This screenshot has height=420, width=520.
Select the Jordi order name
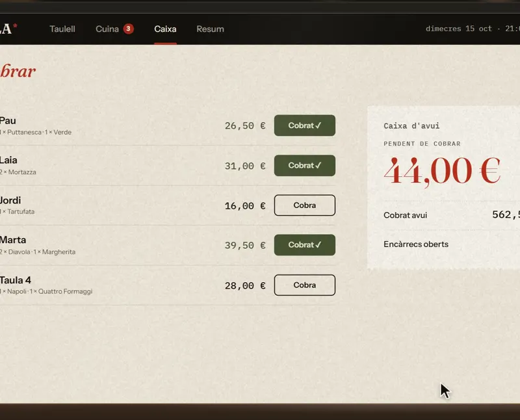pos(10,200)
